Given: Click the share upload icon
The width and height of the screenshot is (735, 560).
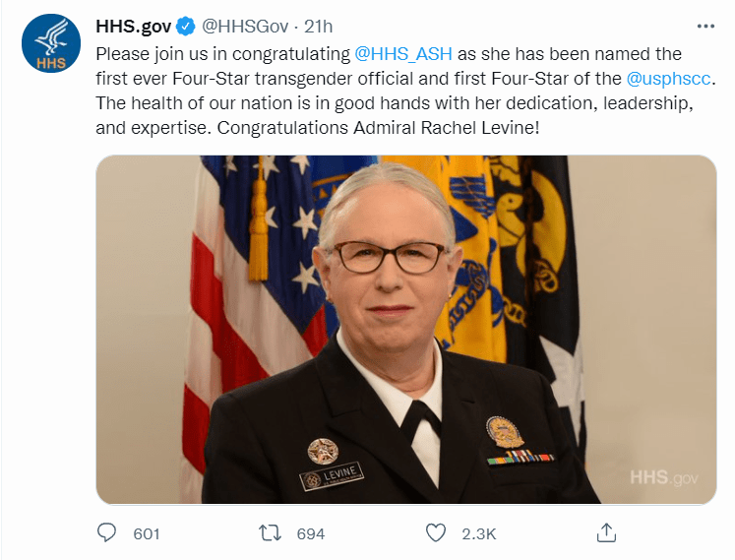Looking at the screenshot, I should click(606, 532).
